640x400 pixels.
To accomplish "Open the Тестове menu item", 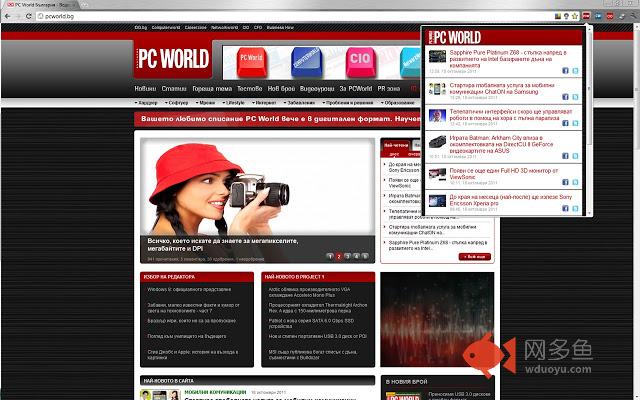I will point(249,89).
